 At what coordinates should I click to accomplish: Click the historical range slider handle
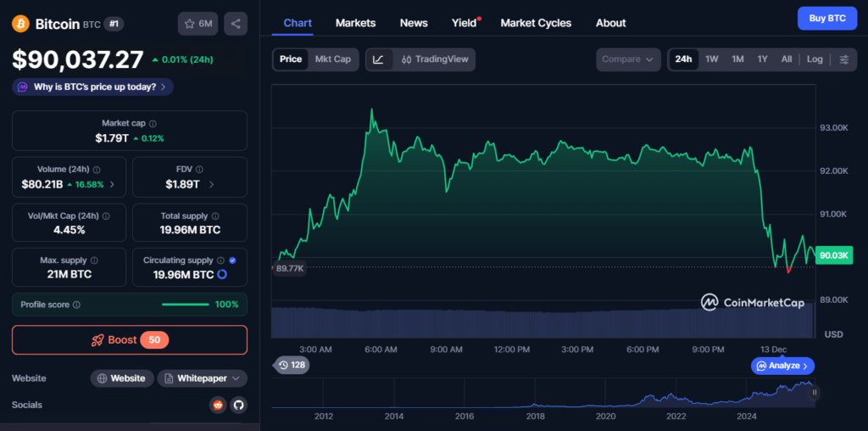point(814,393)
